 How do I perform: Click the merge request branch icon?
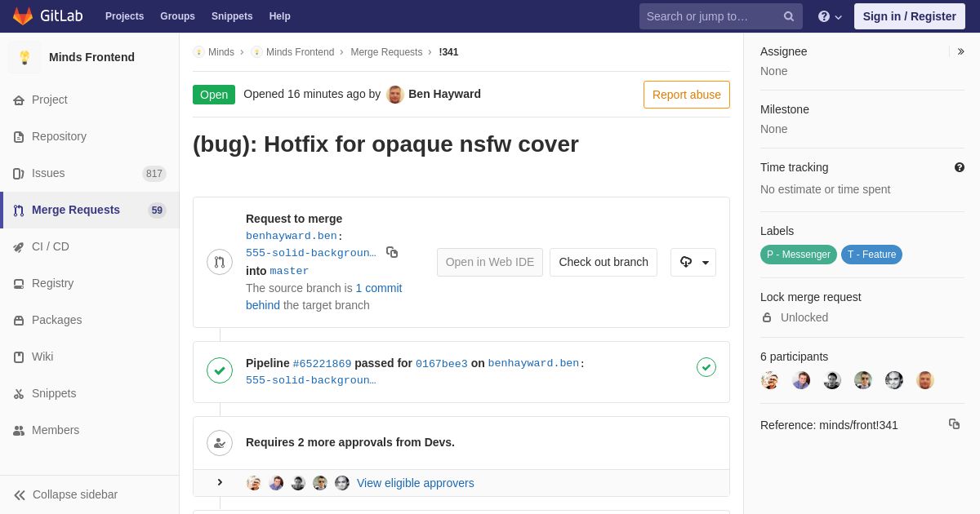pyautogui.click(x=220, y=262)
